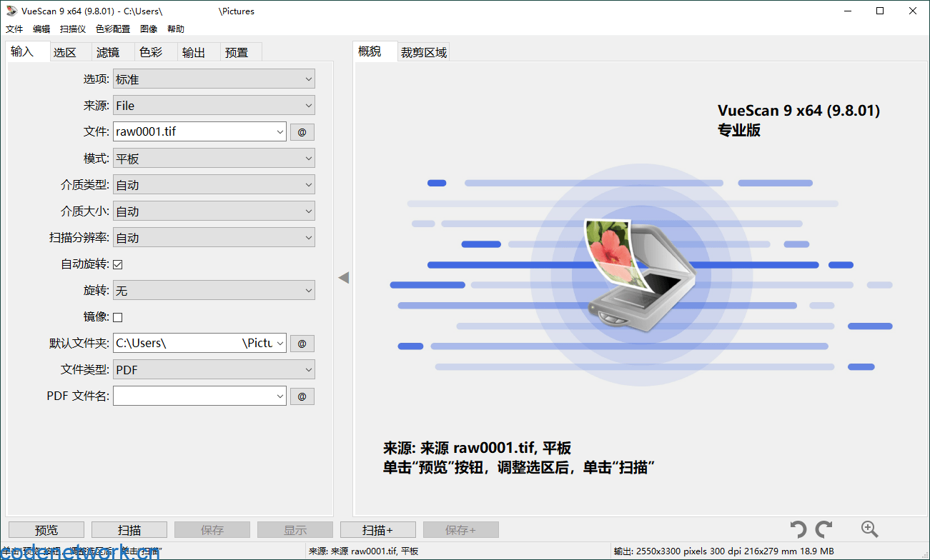Open the 选项 dropdown showing 标准

pyautogui.click(x=214, y=79)
